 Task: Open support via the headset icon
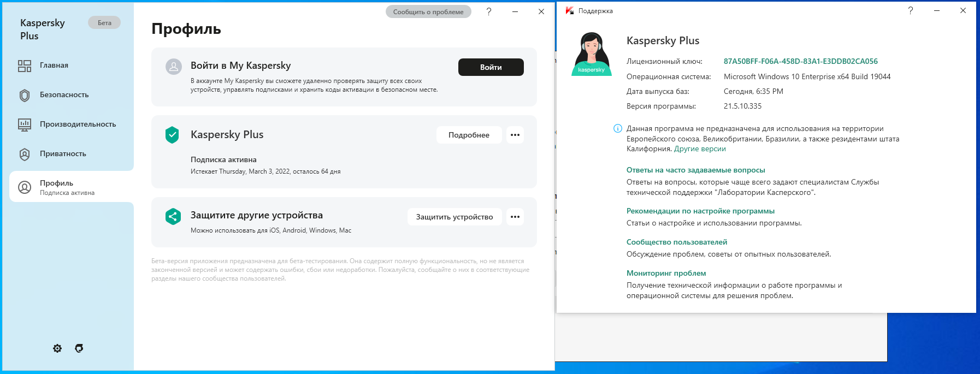pyautogui.click(x=79, y=348)
